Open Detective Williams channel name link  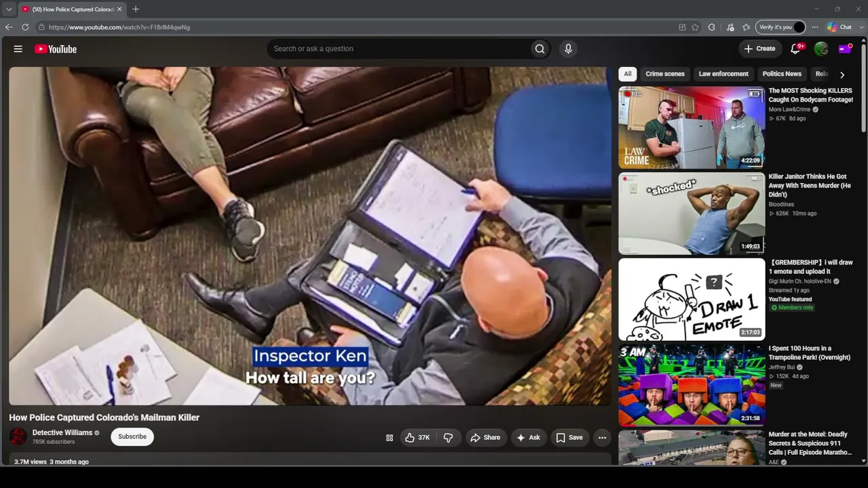(x=62, y=432)
